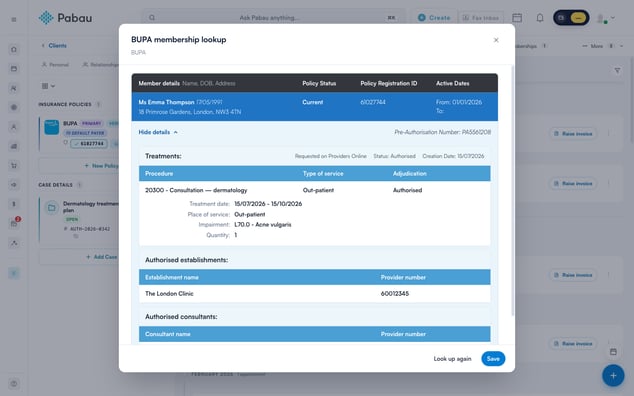Open the cart icon in sidebar
Image resolution: width=634 pixels, height=396 pixels.
pos(14,165)
